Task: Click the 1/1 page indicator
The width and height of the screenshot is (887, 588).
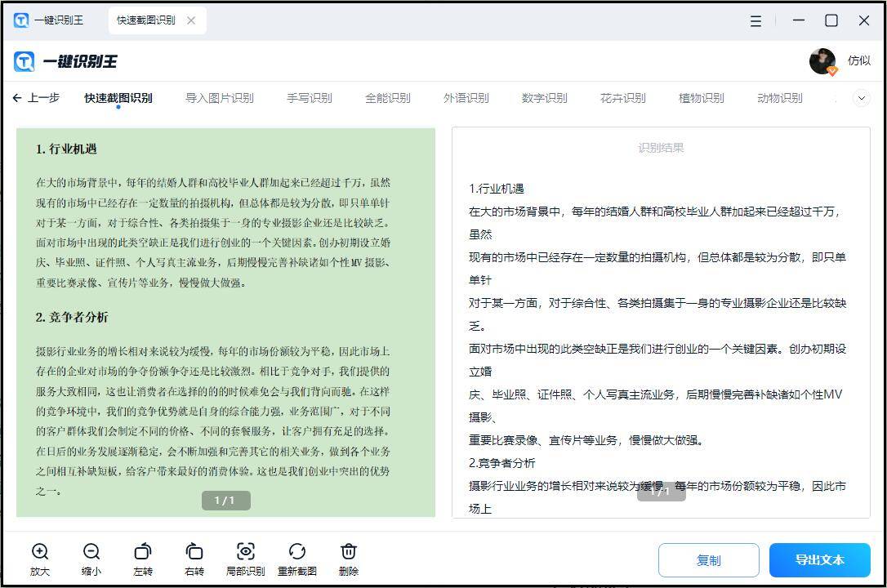Action: tap(225, 500)
